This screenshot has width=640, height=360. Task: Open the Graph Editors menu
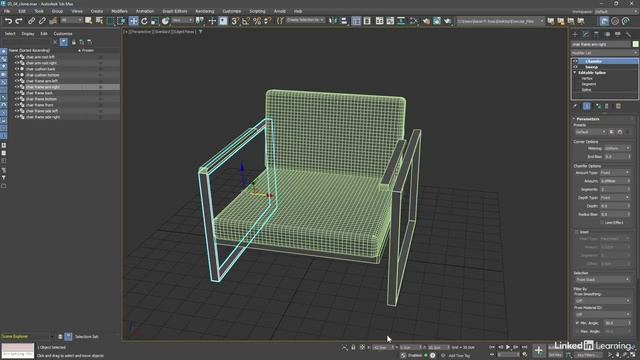click(x=175, y=11)
